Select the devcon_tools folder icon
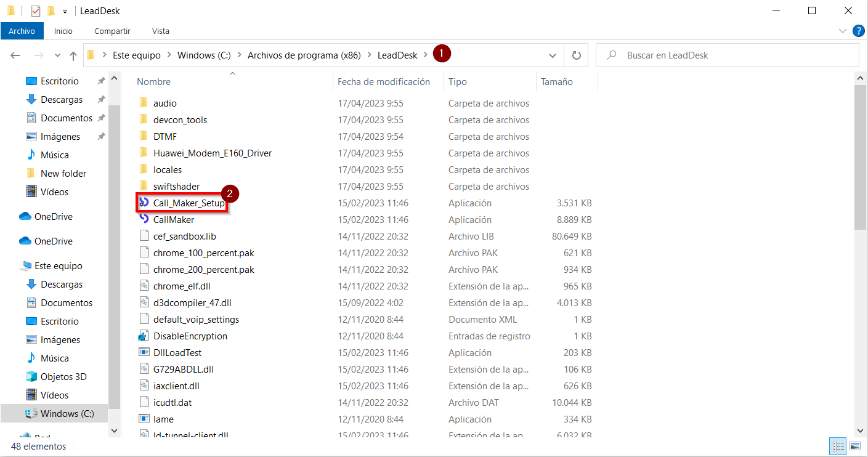The height and width of the screenshot is (457, 868). 144,119
